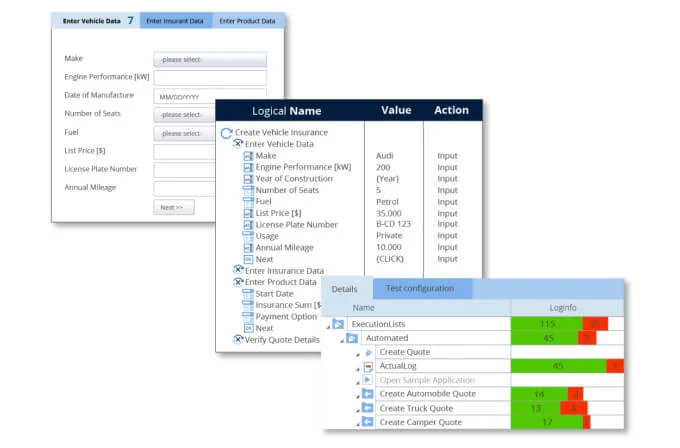Click the Engine Performance [kW] input field

pyautogui.click(x=210, y=78)
